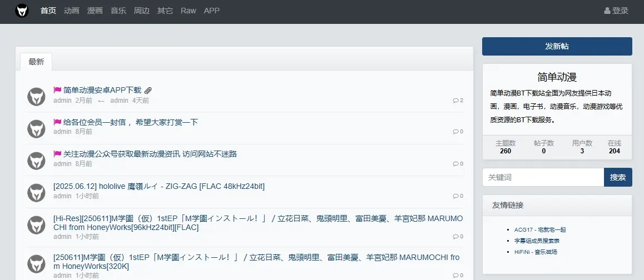Open the 首页 nav item
Screen dimensions: 644x280
[48, 11]
